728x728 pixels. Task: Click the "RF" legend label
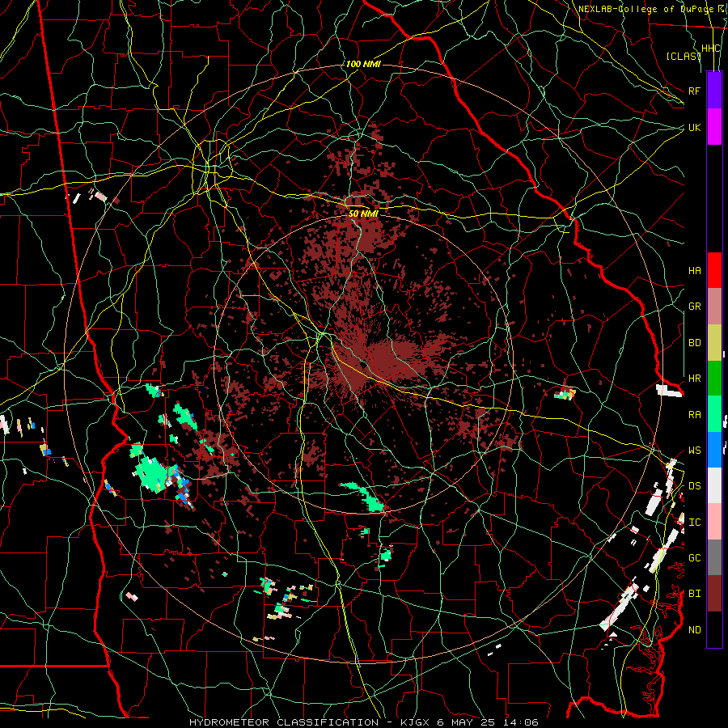tap(694, 91)
